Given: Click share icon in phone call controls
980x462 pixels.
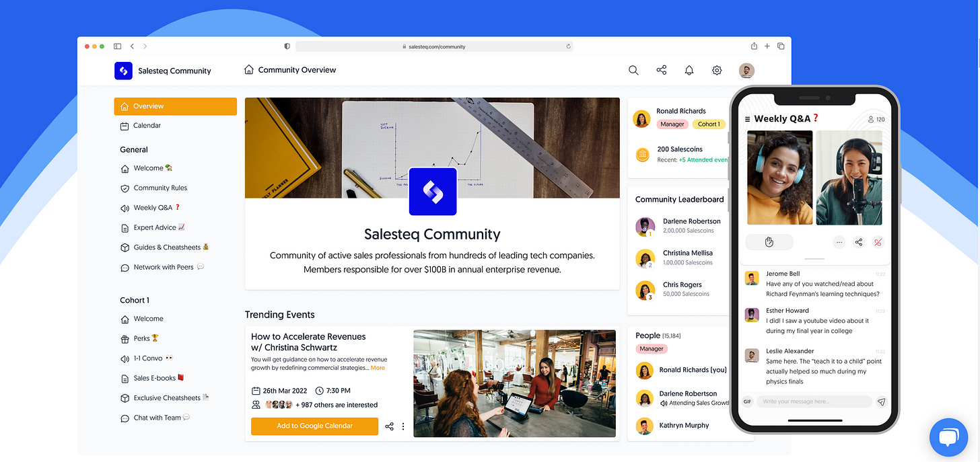Looking at the screenshot, I should pyautogui.click(x=858, y=242).
